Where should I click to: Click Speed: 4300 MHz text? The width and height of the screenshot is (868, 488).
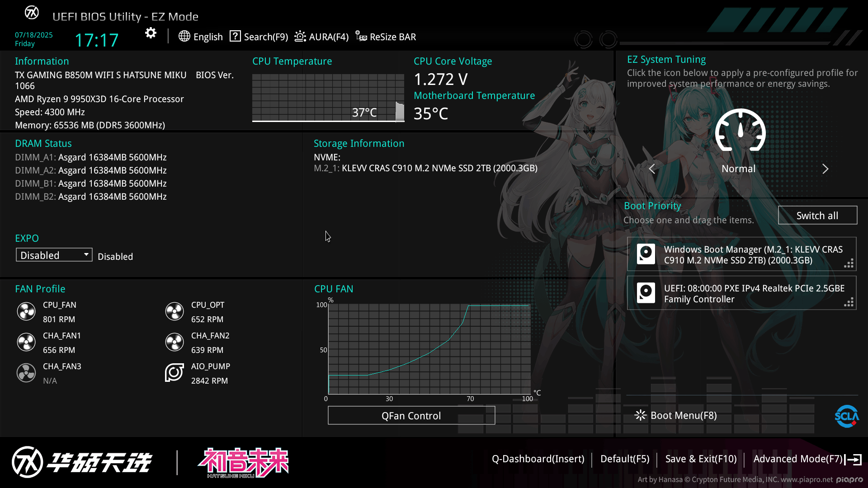50,112
